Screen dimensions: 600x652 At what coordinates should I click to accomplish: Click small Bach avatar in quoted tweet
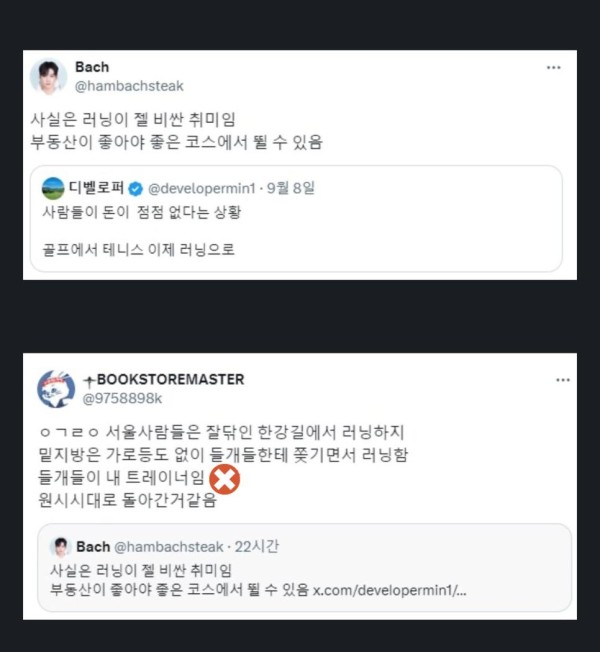pyautogui.click(x=61, y=546)
